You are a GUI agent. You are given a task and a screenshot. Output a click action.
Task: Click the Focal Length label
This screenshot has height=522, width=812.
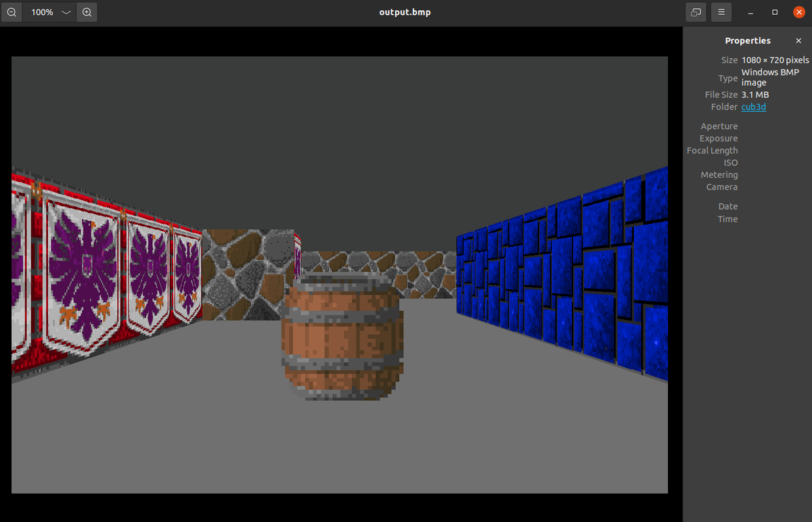pyautogui.click(x=713, y=151)
